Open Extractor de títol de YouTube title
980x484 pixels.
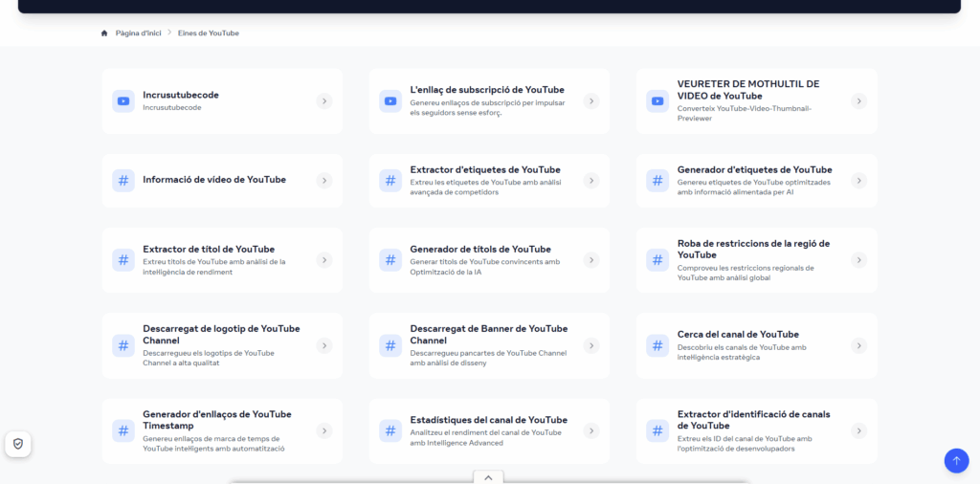pos(209,250)
